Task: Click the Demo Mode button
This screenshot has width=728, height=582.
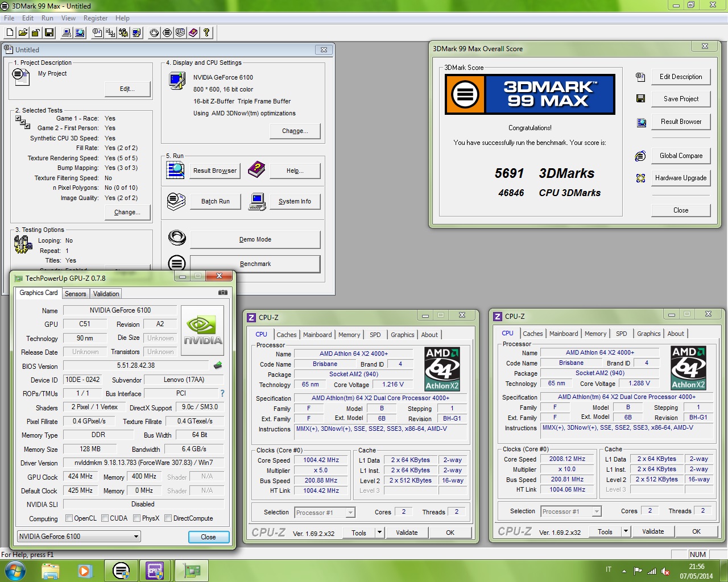Action: click(x=255, y=239)
